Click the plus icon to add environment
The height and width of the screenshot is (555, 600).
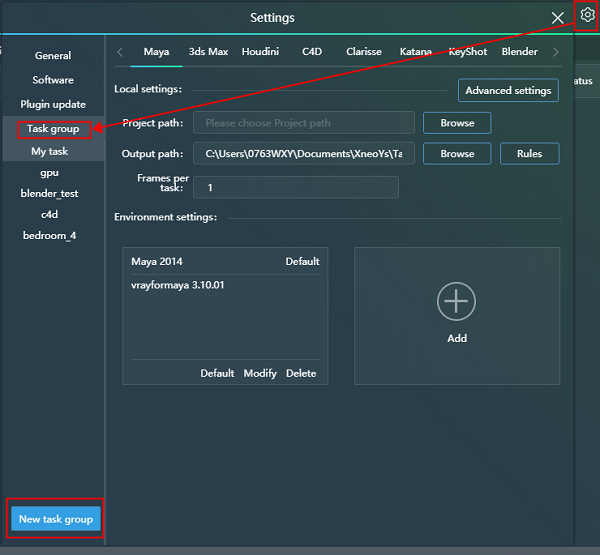pos(457,301)
